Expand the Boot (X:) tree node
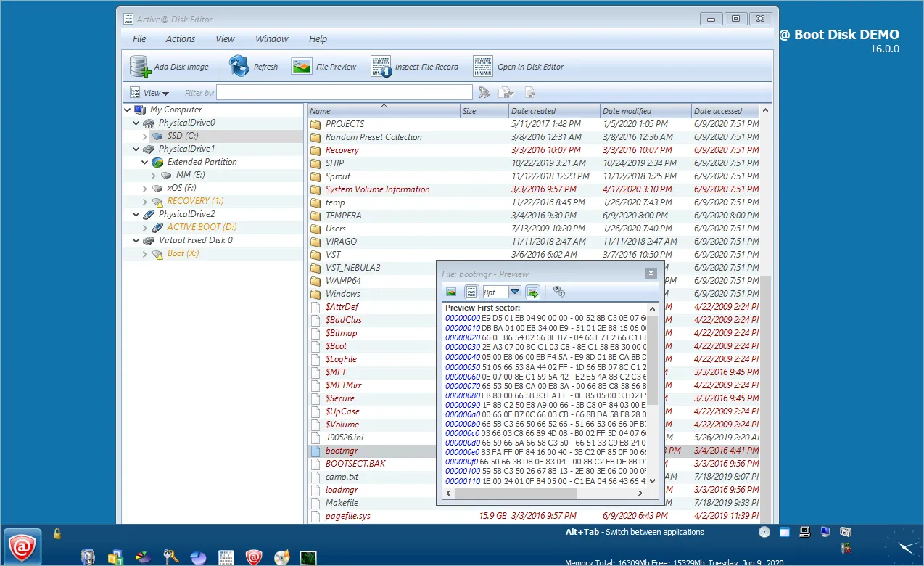Image resolution: width=924 pixels, height=566 pixels. 145,254
